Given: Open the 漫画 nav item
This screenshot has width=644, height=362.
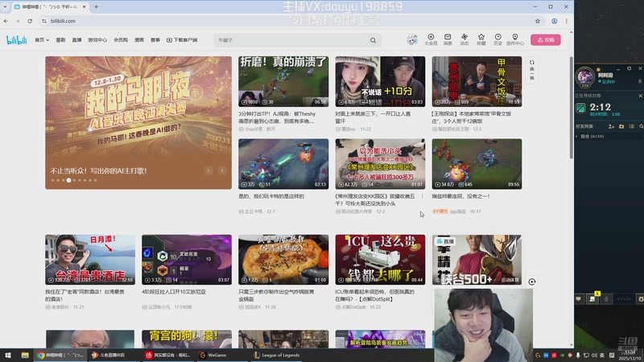Looking at the screenshot, I should pos(139,39).
